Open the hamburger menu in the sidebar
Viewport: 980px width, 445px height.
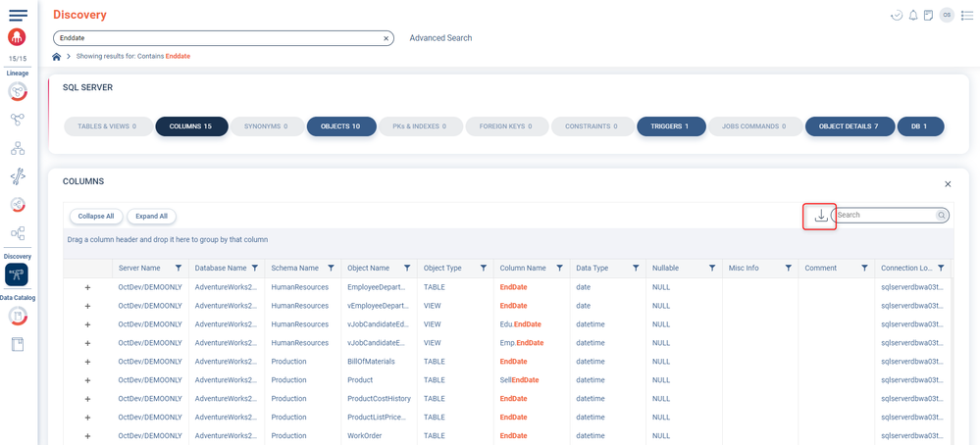click(x=18, y=15)
